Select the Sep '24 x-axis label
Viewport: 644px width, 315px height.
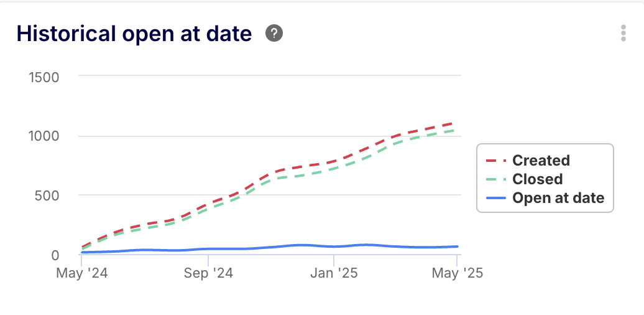[208, 273]
